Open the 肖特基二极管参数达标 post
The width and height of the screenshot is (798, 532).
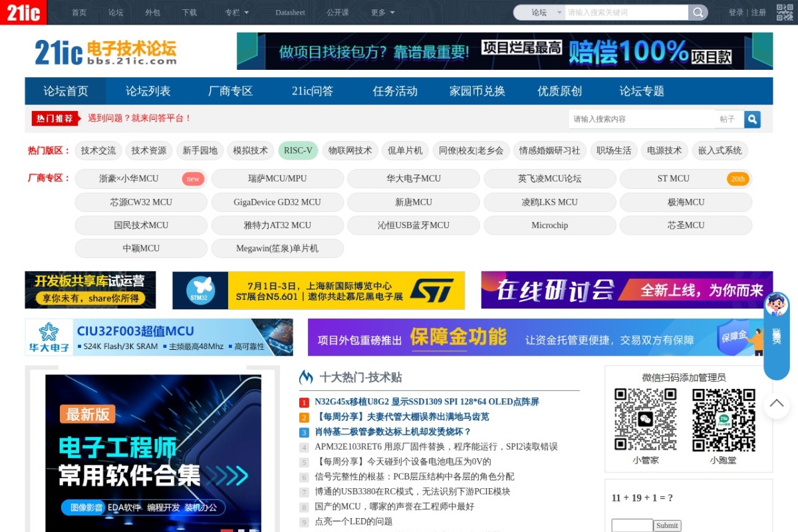pos(393,432)
